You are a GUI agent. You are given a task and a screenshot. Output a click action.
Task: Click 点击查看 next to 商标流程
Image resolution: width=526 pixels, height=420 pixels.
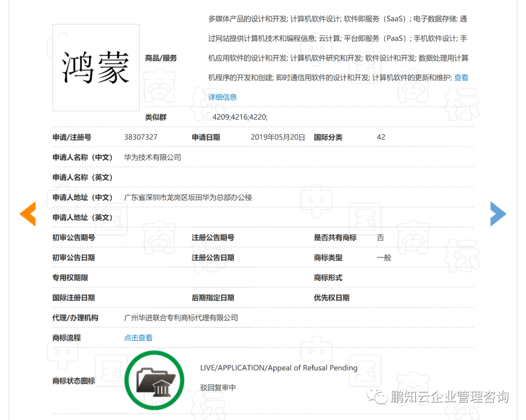click(x=138, y=337)
